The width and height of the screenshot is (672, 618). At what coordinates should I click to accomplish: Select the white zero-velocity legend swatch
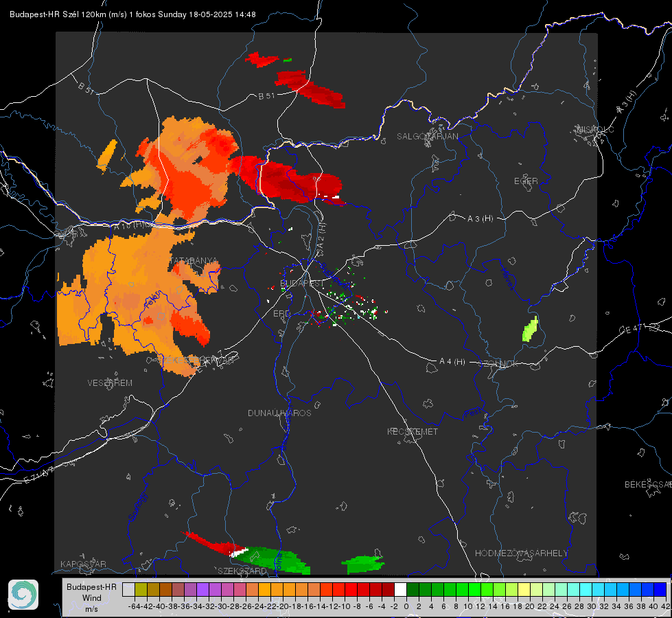[x=400, y=589]
